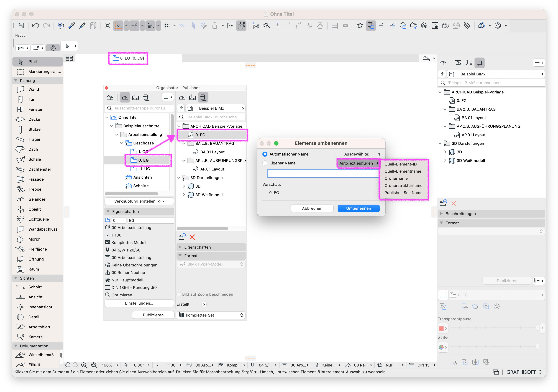Image resolution: width=558 pixels, height=392 pixels.
Task: Select the Dach tool
Action: 38,149
